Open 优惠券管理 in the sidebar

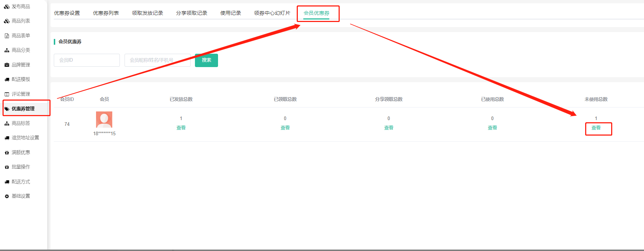tap(23, 109)
